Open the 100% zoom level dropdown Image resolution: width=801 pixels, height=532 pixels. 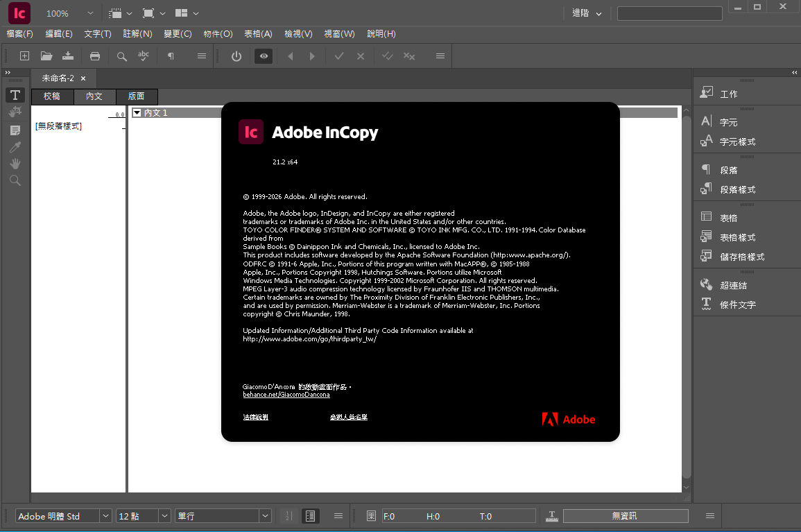tap(91, 14)
